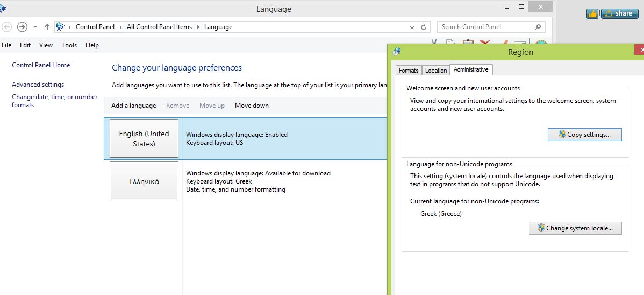Open the recent locations dropdown arrow
Screen dimensions: 644x295
[x=35, y=27]
